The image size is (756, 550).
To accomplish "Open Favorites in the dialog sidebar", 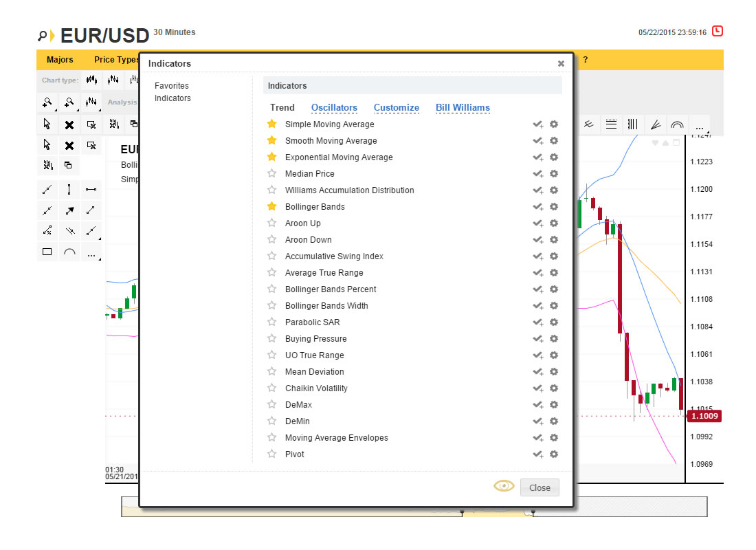I will [171, 86].
